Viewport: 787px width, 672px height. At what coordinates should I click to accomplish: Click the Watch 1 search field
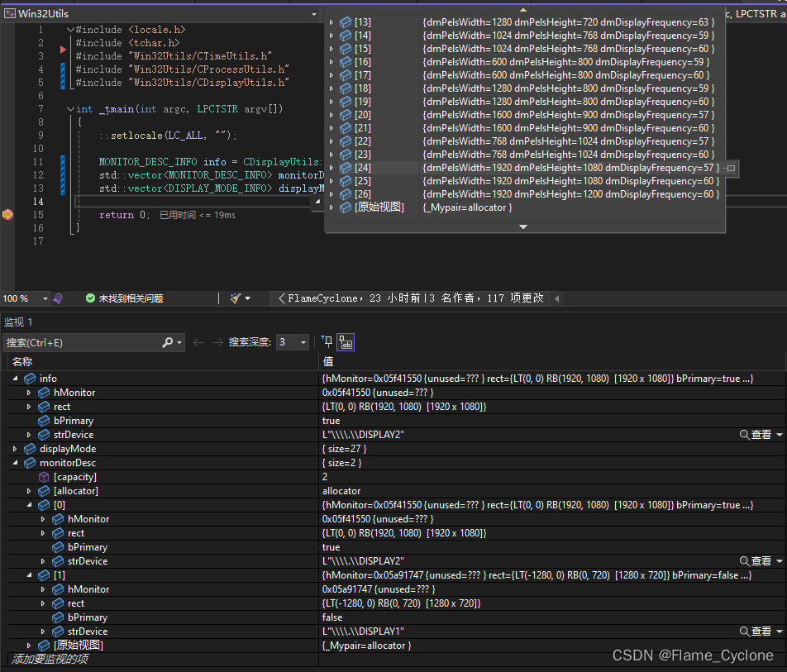pyautogui.click(x=83, y=343)
